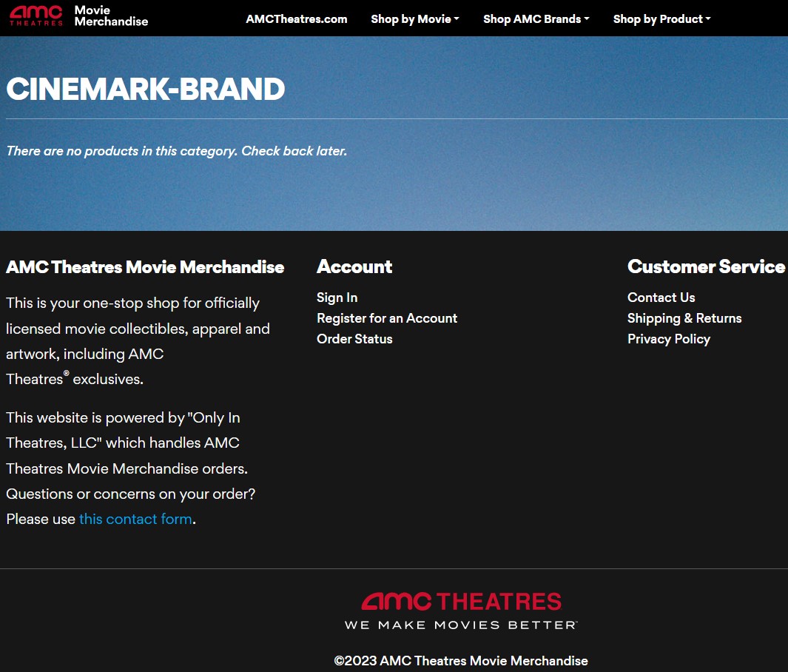Click the CINEMARK-BRAND page heading
This screenshot has width=788, height=672.
pos(145,89)
